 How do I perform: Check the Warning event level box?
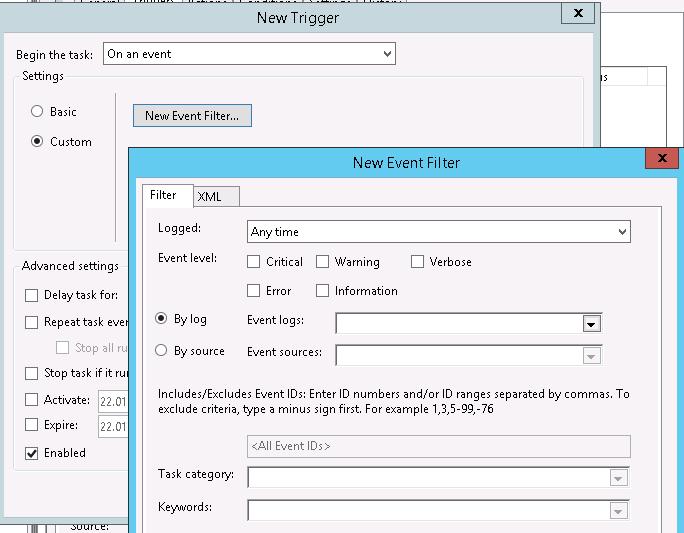pyautogui.click(x=322, y=262)
